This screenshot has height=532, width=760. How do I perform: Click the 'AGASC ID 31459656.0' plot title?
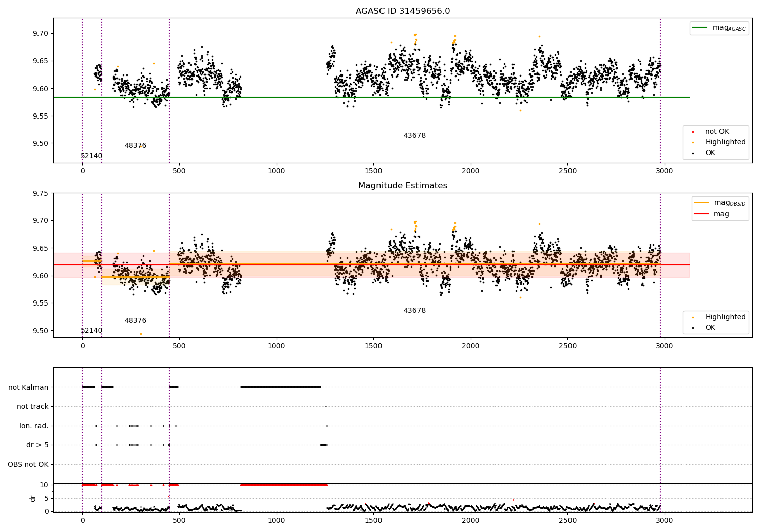point(402,11)
